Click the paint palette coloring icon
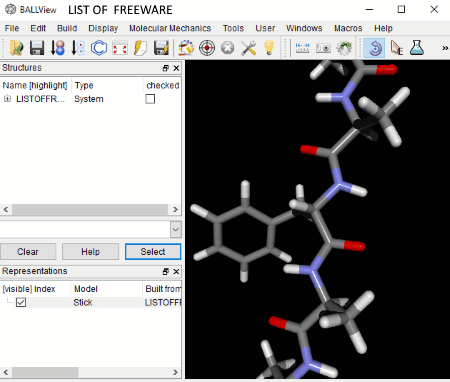The width and height of the screenshot is (450, 382). click(186, 48)
